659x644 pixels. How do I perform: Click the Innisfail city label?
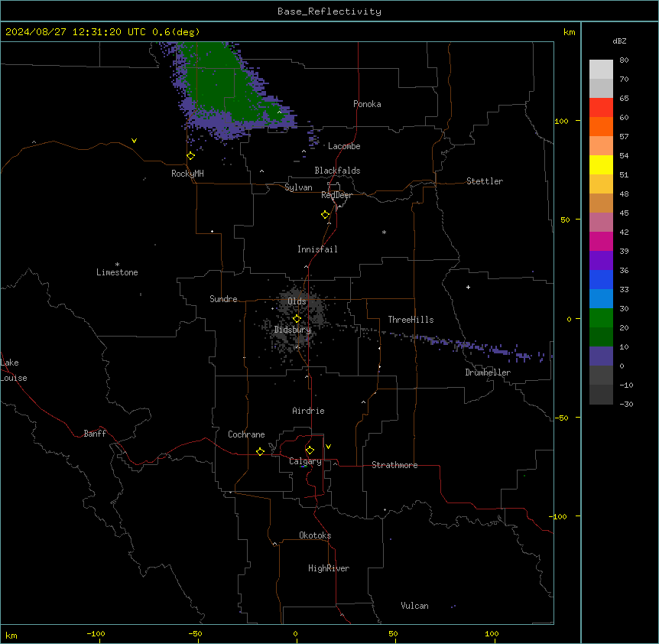(317, 249)
